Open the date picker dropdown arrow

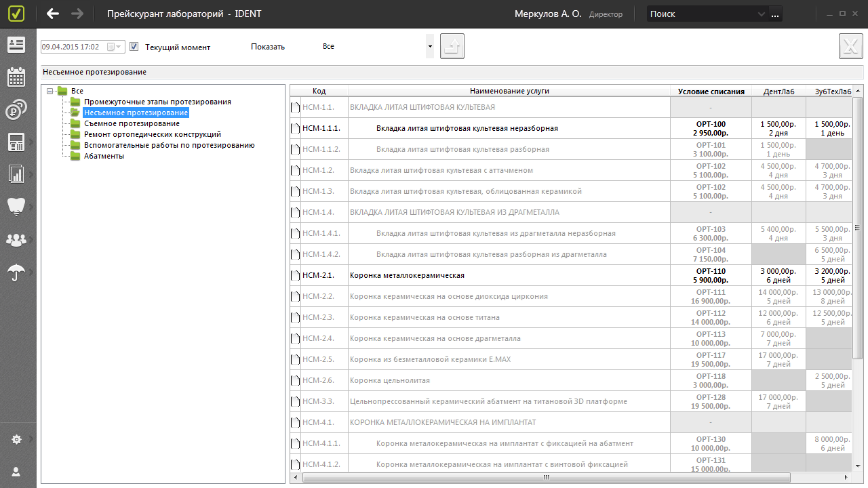119,47
